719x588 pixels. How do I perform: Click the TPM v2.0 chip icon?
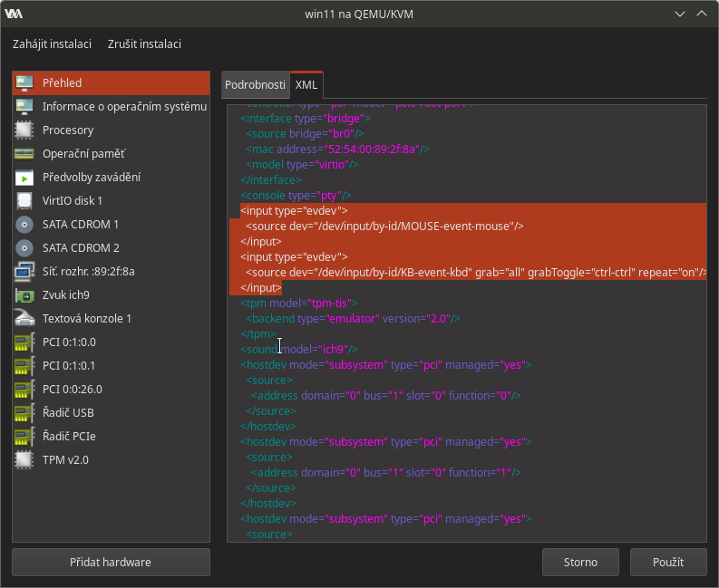[24, 460]
